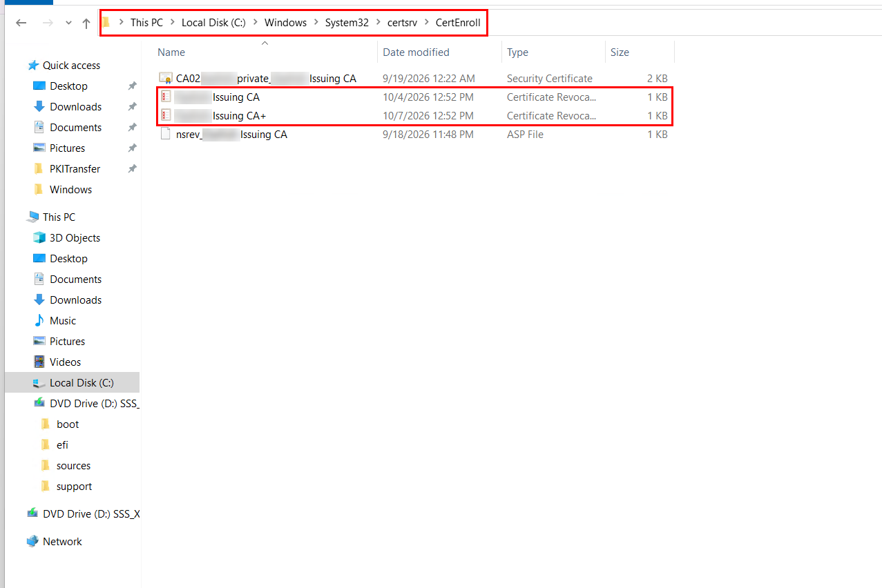Open pinned Pictures under Quick access
882x588 pixels.
point(67,148)
